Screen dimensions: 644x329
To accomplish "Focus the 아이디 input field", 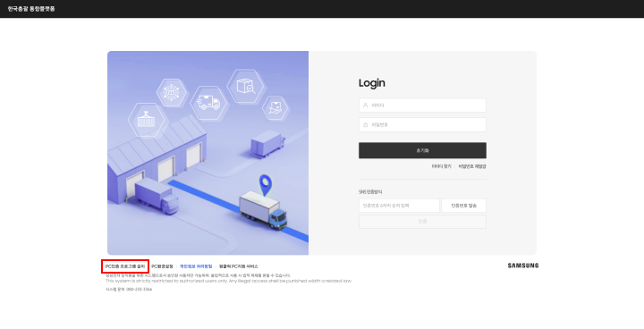I will click(422, 105).
